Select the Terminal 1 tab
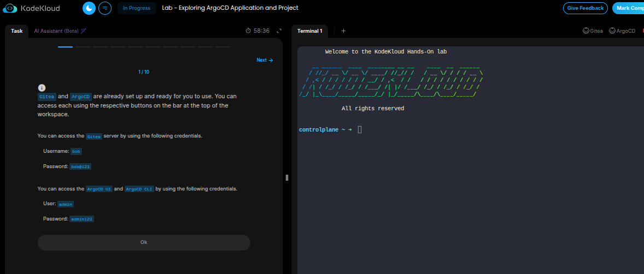Image resolution: width=644 pixels, height=274 pixels. click(309, 31)
